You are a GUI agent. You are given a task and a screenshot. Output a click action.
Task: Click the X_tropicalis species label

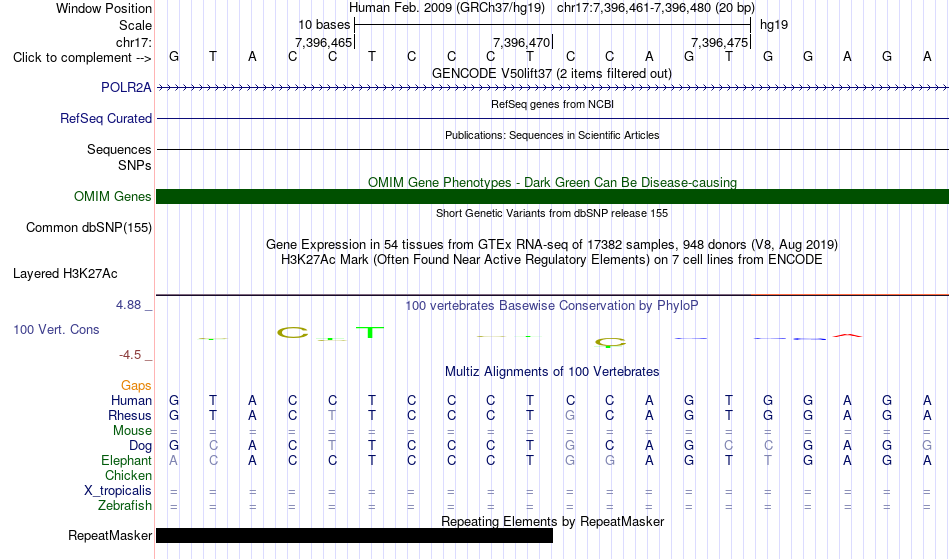tap(118, 491)
